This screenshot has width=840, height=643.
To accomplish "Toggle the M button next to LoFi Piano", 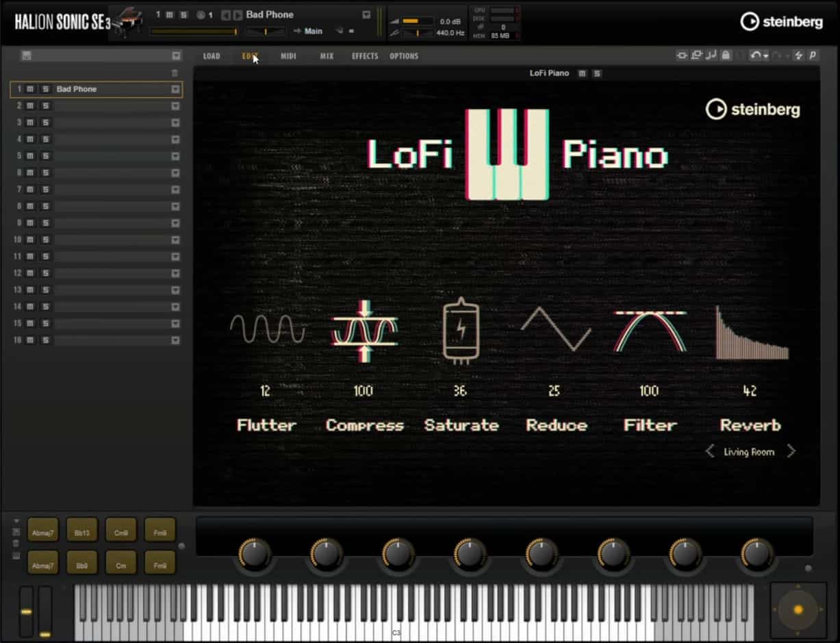I will (582, 73).
